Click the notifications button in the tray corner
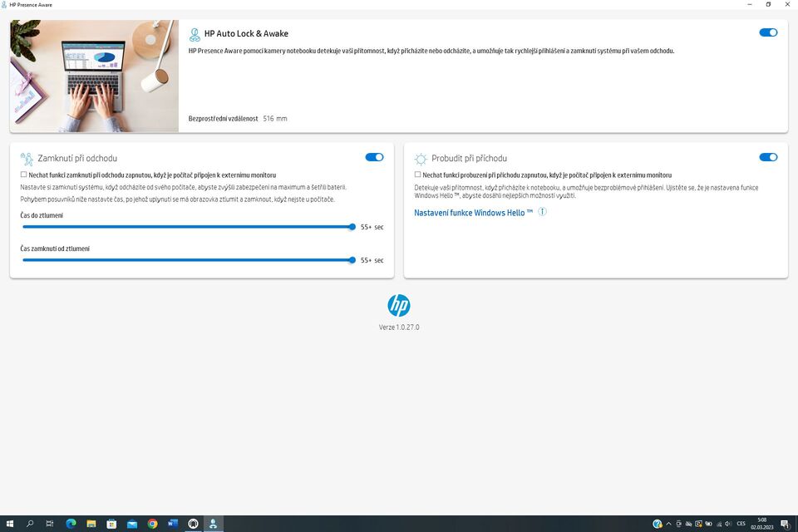 [786, 524]
